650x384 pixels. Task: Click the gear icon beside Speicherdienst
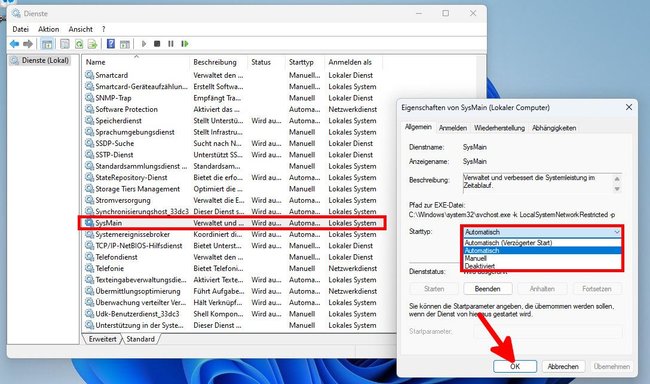pyautogui.click(x=89, y=121)
